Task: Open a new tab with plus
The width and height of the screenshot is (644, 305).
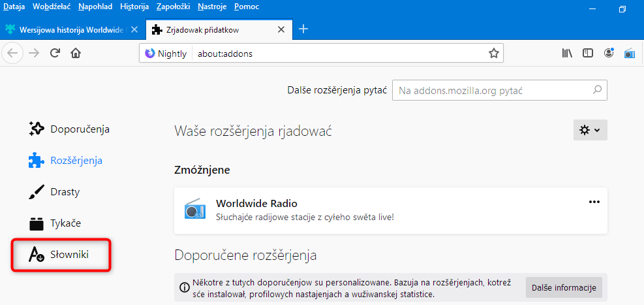Action: 303,29
